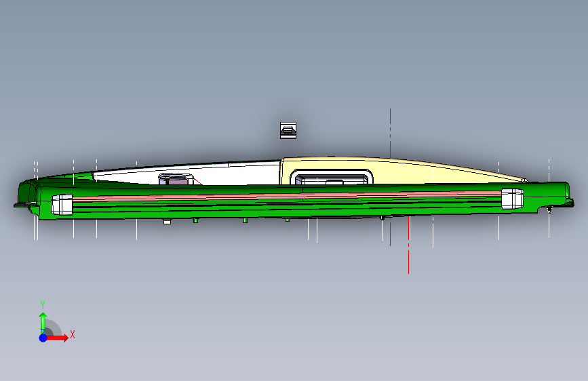
Task: Click the green Y axis arrow of triad
Action: (x=43, y=323)
